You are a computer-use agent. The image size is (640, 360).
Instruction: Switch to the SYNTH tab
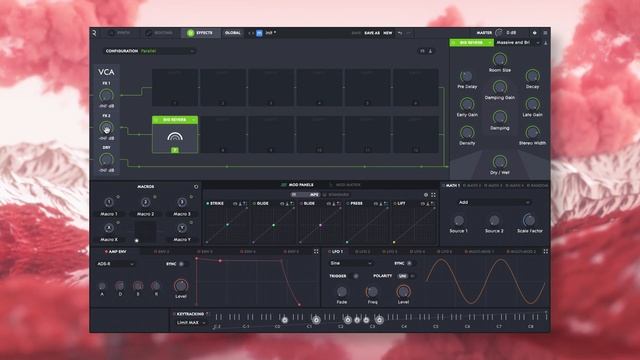120,33
